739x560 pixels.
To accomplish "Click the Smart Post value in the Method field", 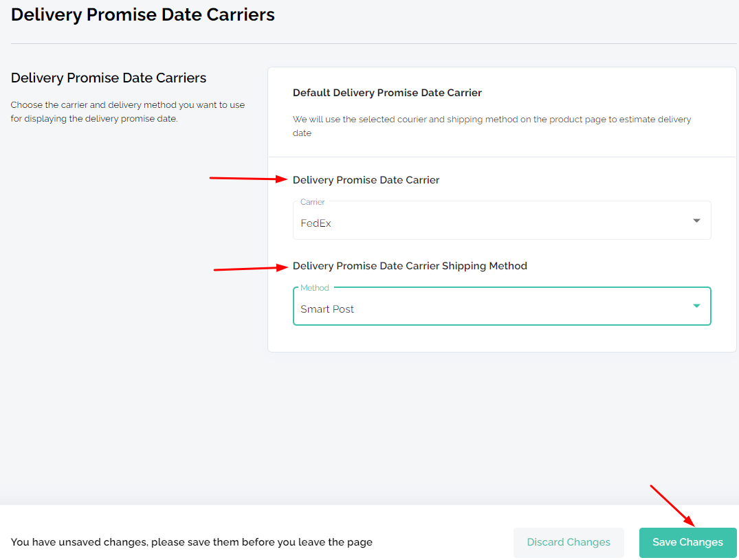I will (x=327, y=309).
